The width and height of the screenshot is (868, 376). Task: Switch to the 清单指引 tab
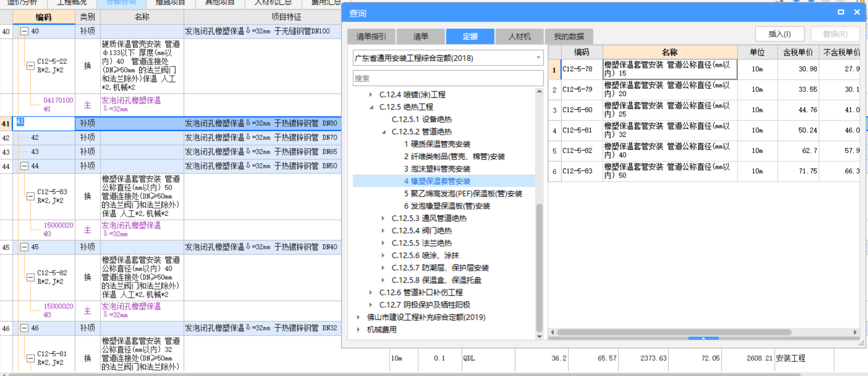(x=371, y=37)
